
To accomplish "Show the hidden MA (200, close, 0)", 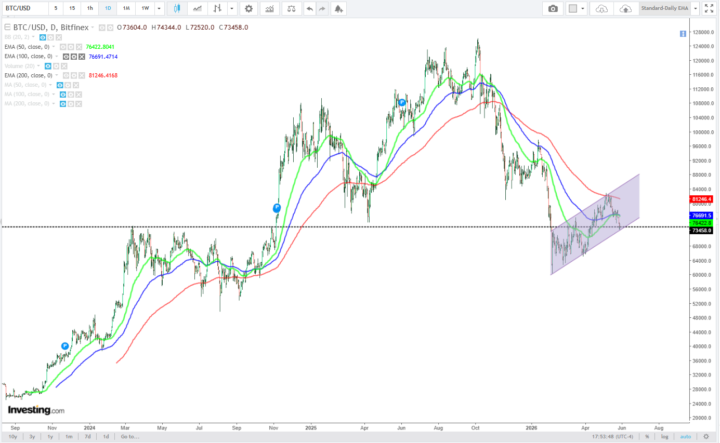I will pyautogui.click(x=63, y=104).
